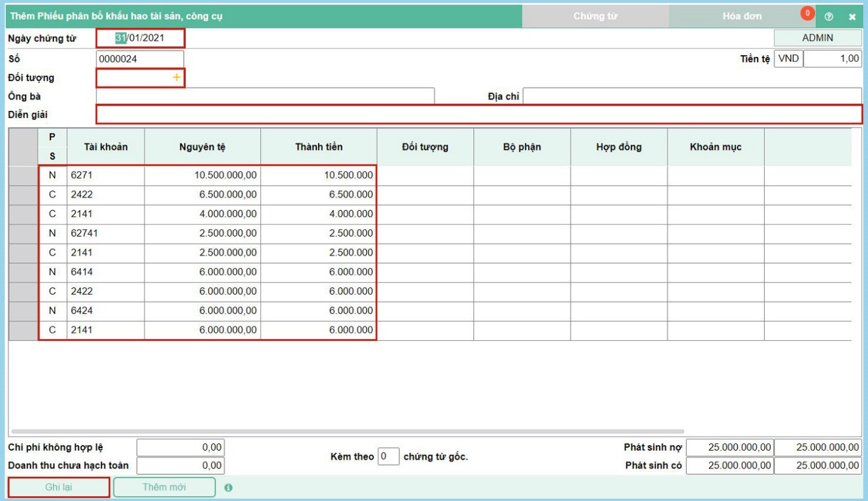The image size is (868, 501).
Task: Select the account 62741 cell
Action: pos(106,234)
